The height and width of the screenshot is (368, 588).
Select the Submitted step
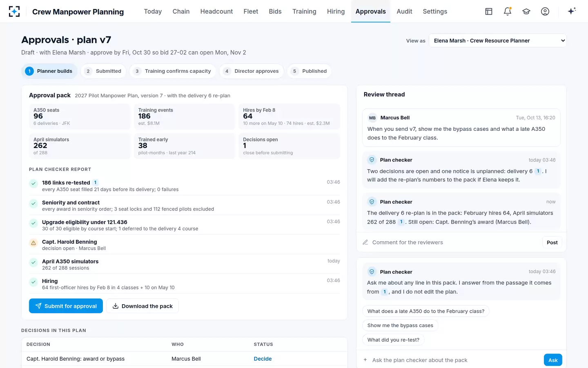(x=103, y=71)
